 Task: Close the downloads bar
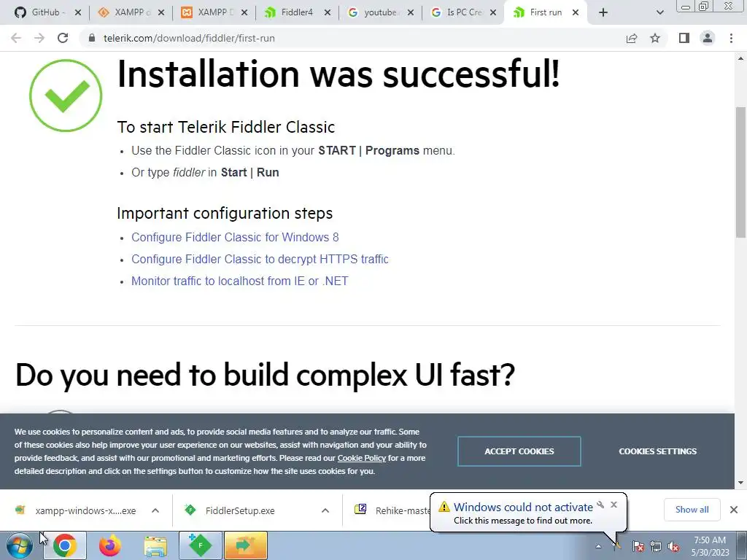coord(734,510)
